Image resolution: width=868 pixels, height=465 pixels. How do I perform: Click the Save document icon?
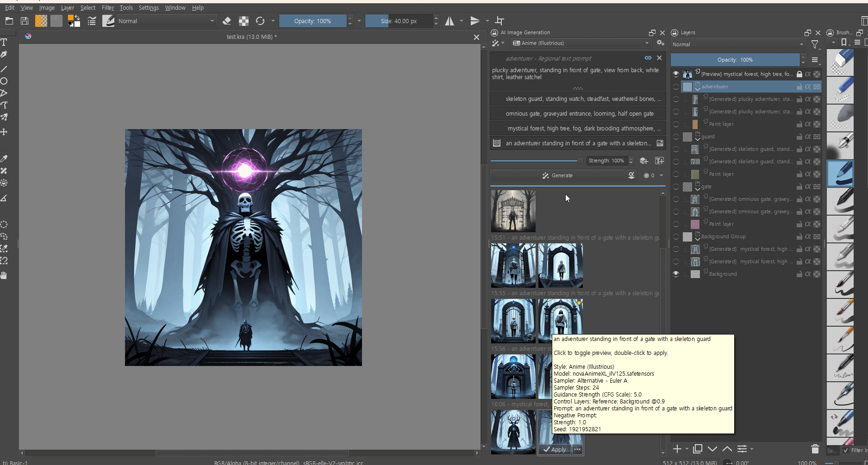(25, 21)
